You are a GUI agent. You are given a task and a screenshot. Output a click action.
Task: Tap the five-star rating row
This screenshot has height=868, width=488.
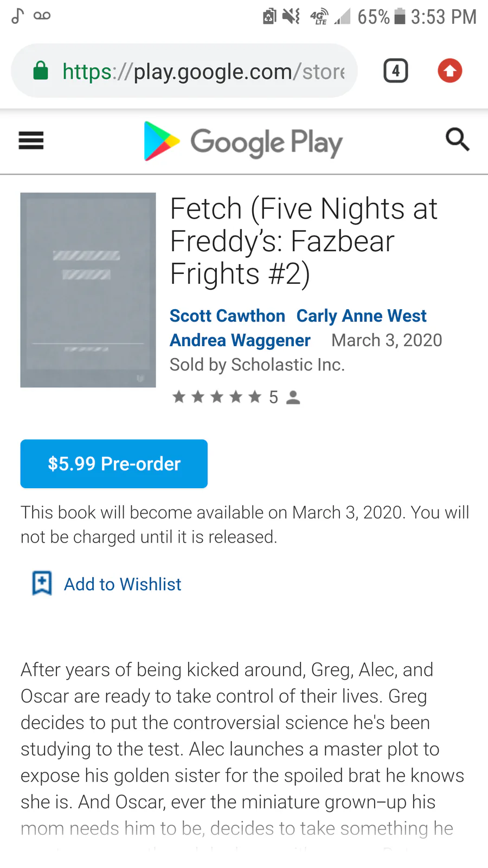[x=217, y=397]
